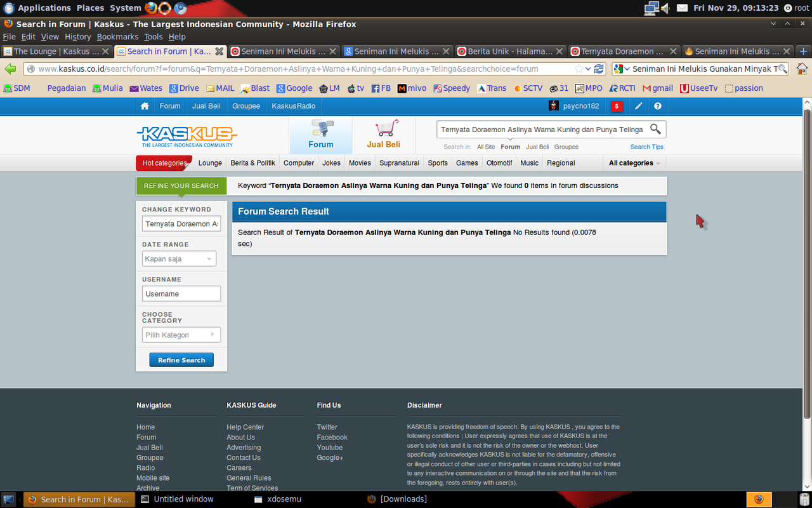Open the search engine chooser dropdown
This screenshot has width=812, height=508.
622,69
